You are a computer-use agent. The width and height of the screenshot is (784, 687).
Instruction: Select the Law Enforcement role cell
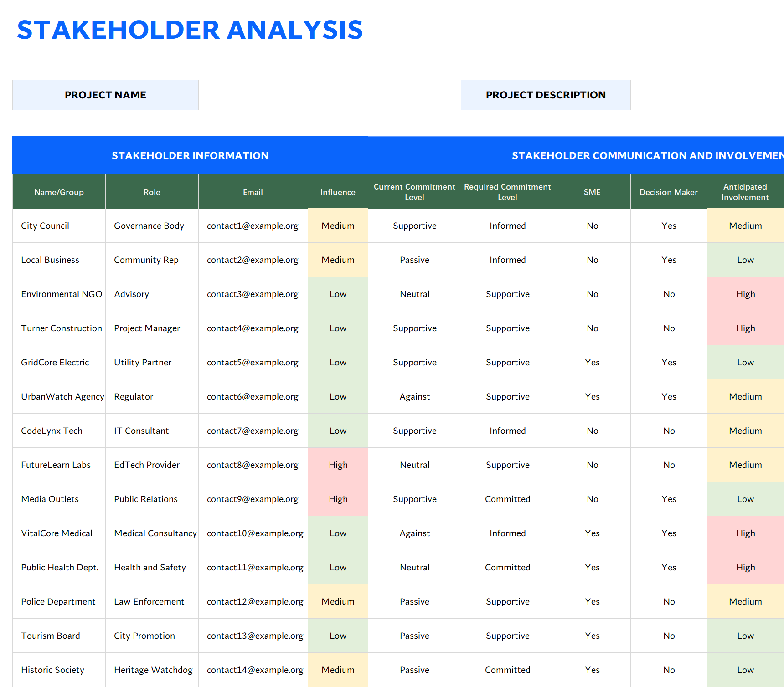(152, 601)
